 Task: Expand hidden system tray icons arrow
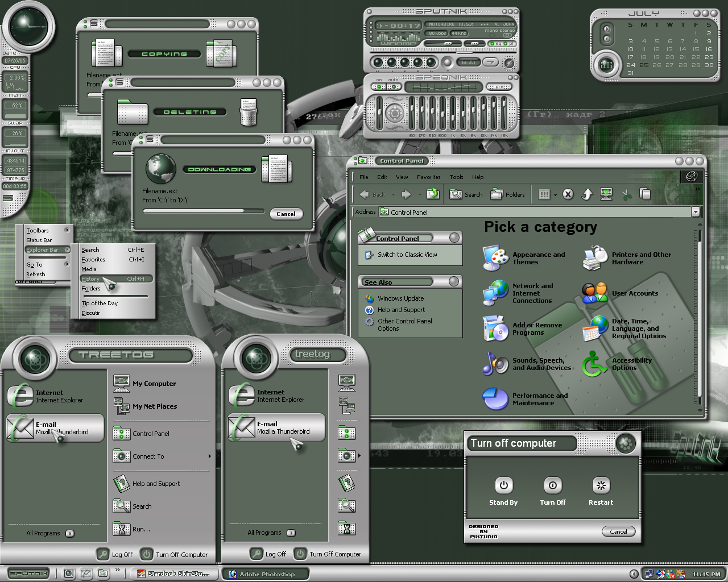click(634, 574)
